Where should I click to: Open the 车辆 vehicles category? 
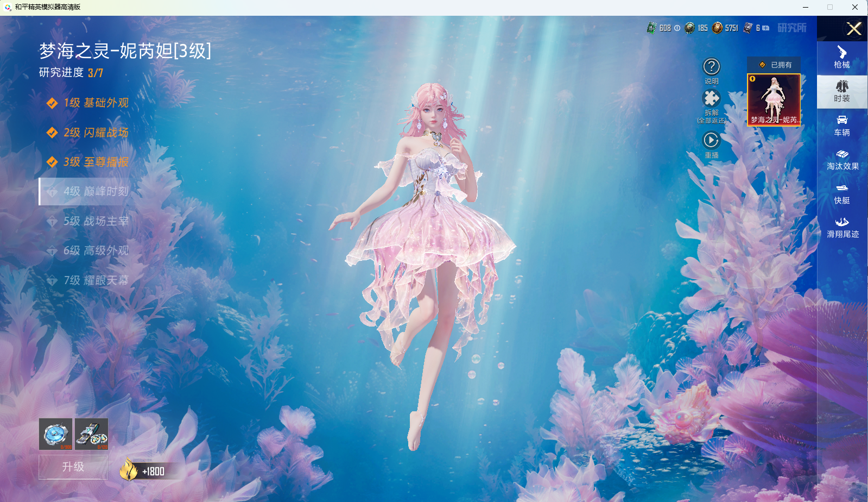tap(842, 125)
